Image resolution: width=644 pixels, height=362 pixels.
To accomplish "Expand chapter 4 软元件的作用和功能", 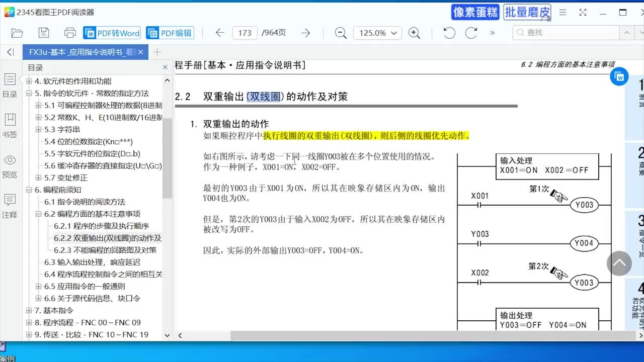I will (29, 81).
